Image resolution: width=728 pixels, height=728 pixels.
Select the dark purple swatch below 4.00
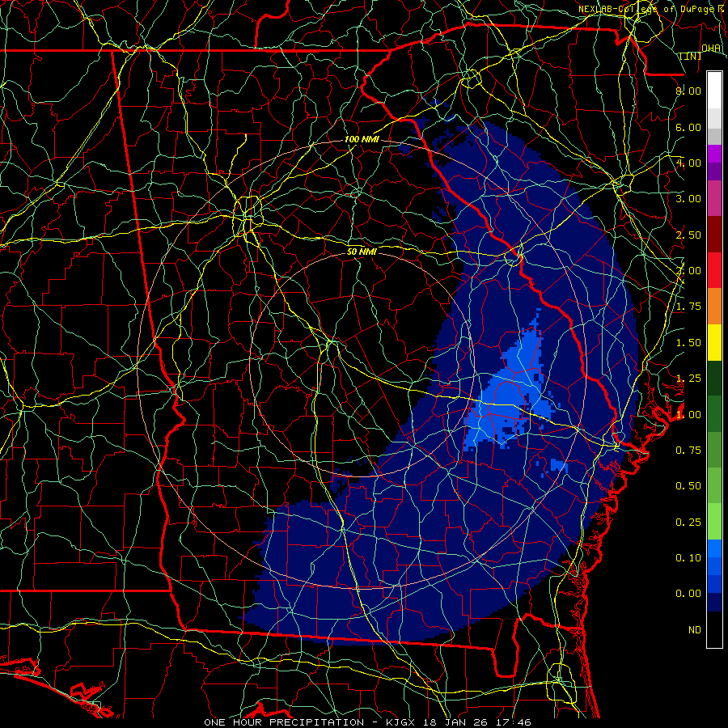coord(714,171)
